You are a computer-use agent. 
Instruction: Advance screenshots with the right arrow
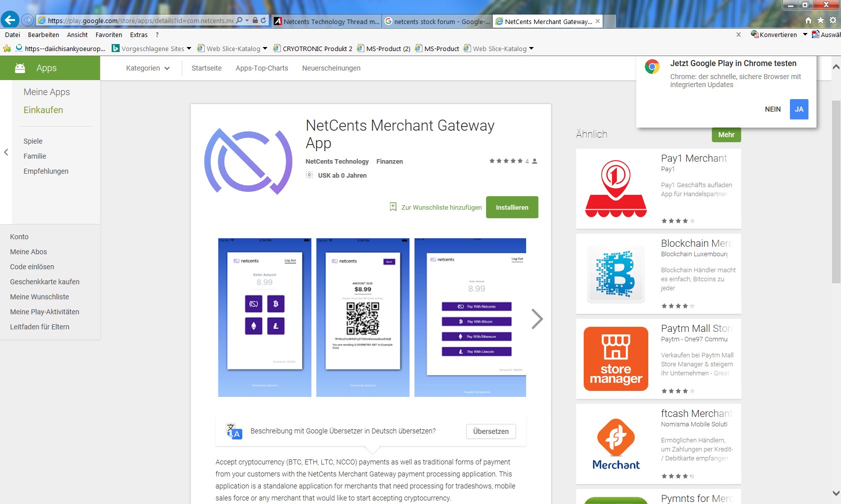click(x=536, y=318)
